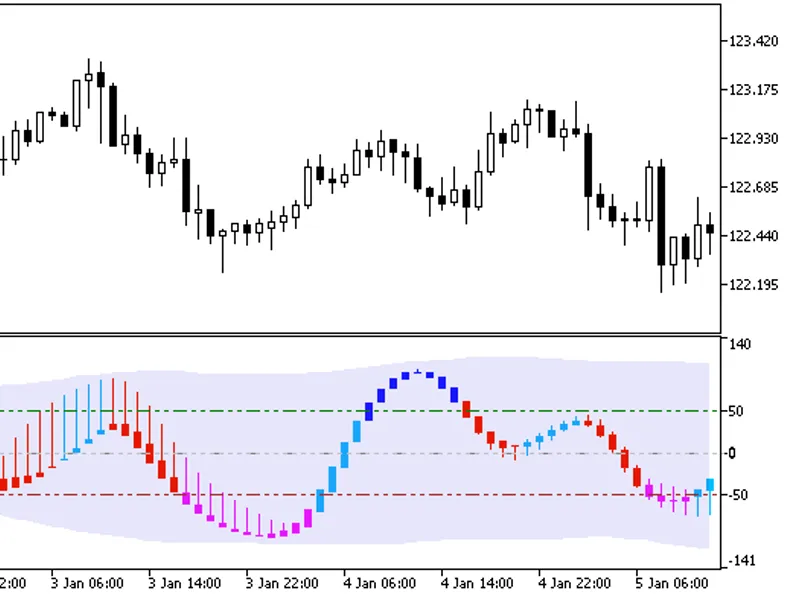The width and height of the screenshot is (800, 600).
Task: Click the zero level label on indicator scale
Action: [x=733, y=453]
